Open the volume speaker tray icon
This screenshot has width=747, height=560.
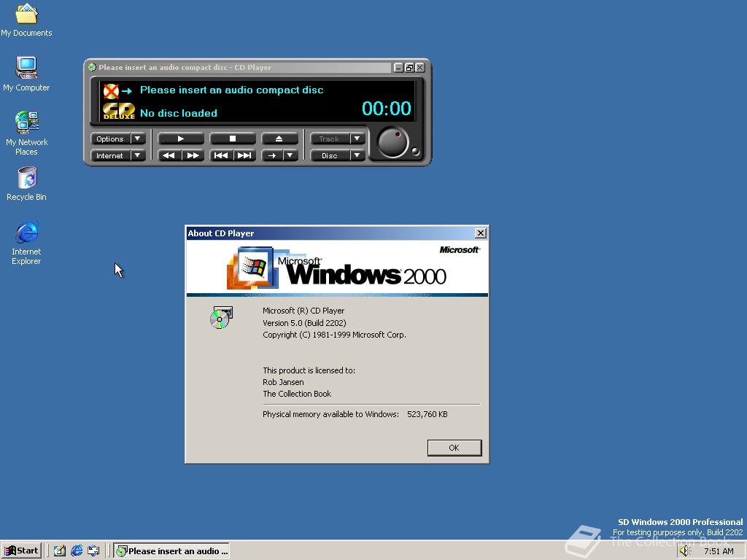(x=685, y=551)
